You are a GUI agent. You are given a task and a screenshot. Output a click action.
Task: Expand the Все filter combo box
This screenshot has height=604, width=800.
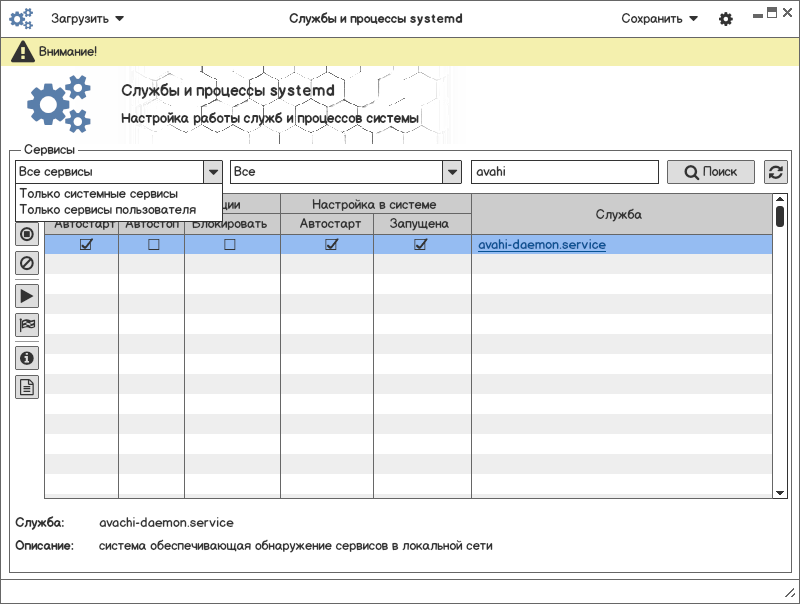[452, 172]
